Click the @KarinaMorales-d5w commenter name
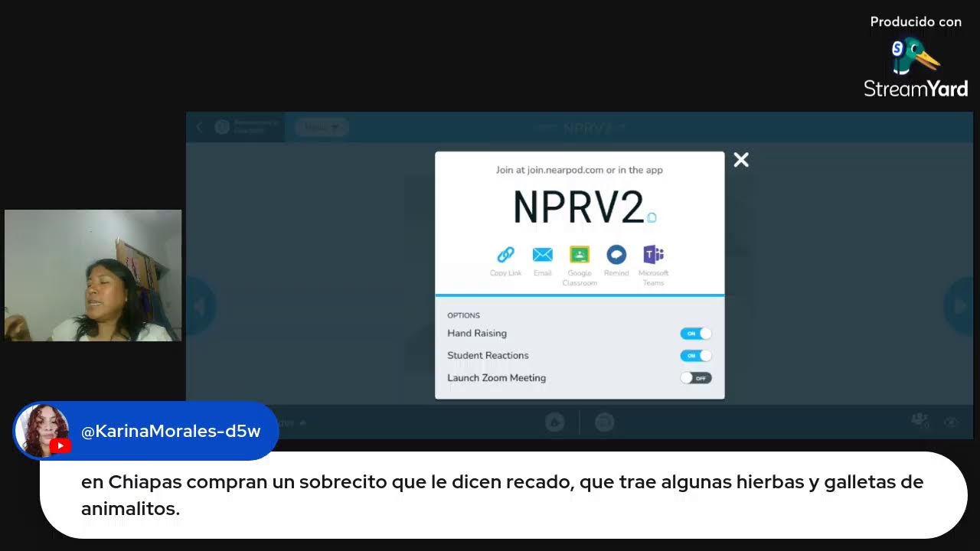The image size is (980, 551). coord(171,432)
